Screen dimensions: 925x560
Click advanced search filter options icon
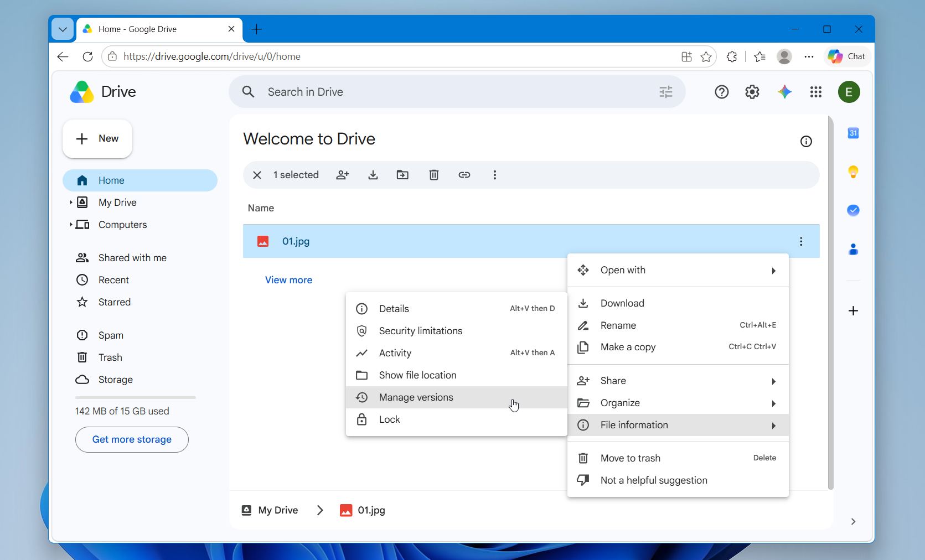[666, 92]
